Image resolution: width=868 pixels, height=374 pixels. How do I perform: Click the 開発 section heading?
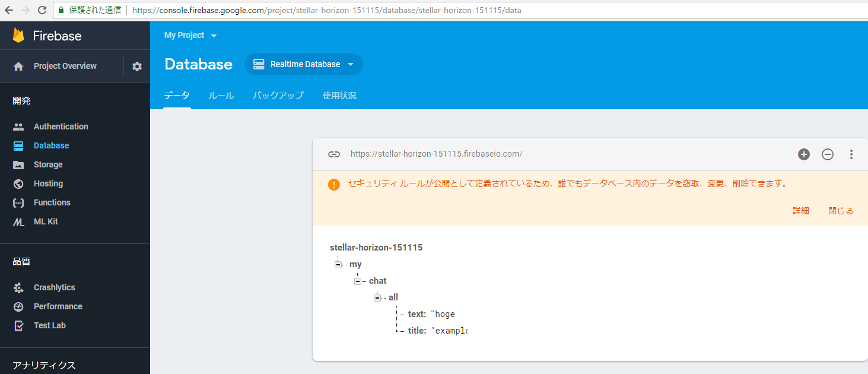click(x=21, y=101)
